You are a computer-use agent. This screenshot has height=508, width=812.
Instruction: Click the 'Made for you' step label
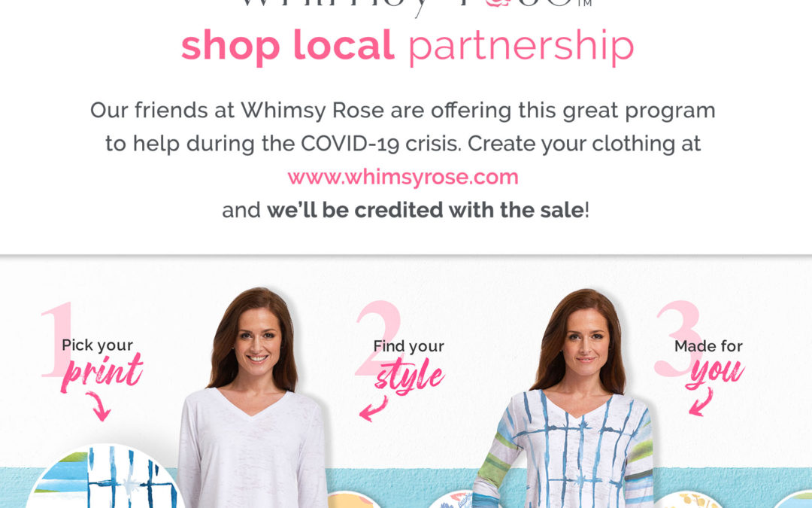(x=710, y=363)
